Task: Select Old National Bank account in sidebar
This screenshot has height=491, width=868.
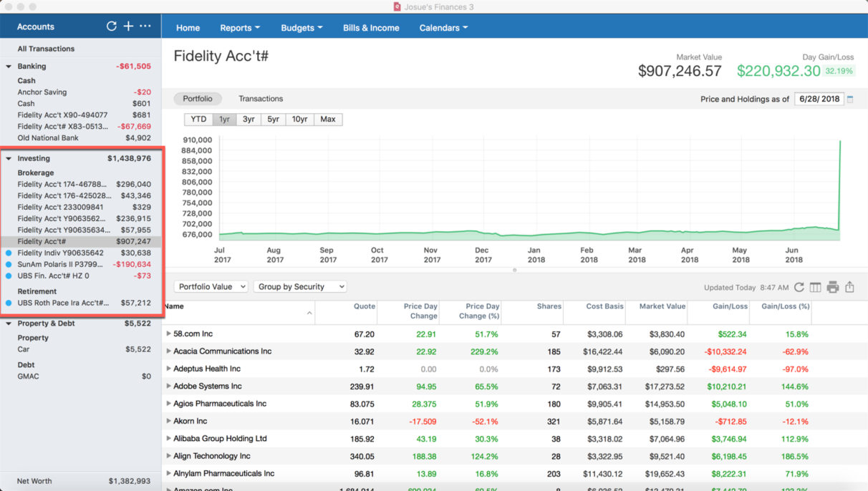Action: point(48,138)
